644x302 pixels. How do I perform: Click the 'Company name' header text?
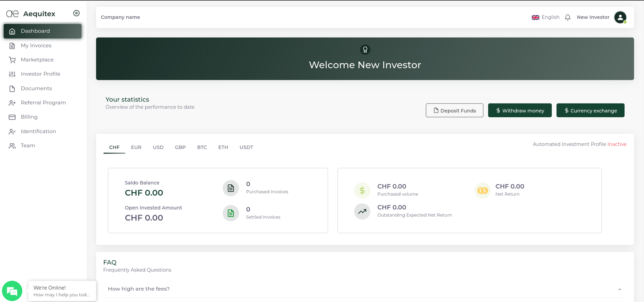pos(120,17)
